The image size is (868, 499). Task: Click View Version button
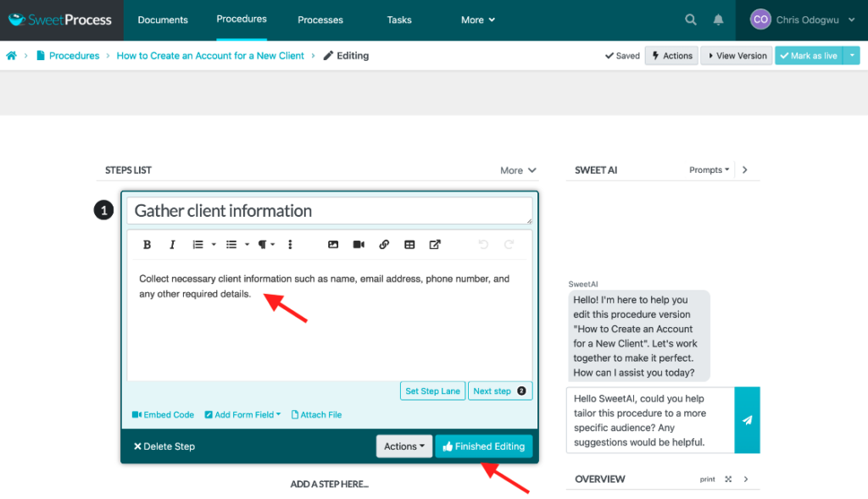[x=737, y=55]
